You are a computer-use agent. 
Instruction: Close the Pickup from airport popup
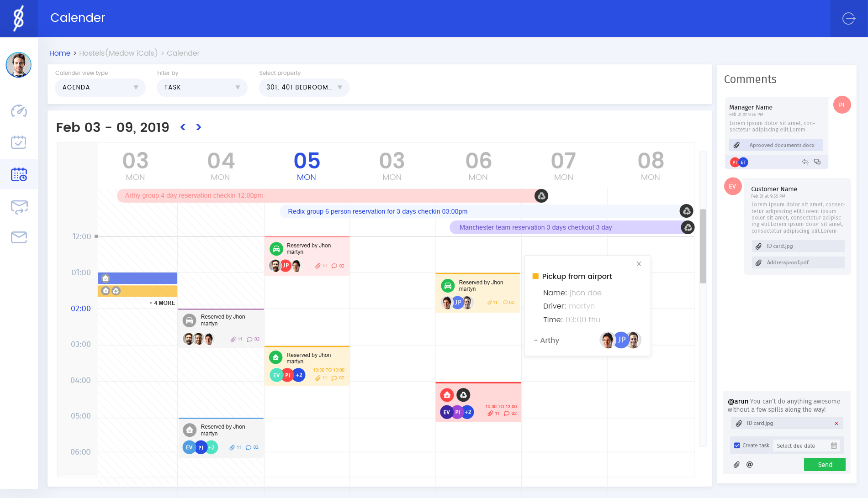click(639, 264)
